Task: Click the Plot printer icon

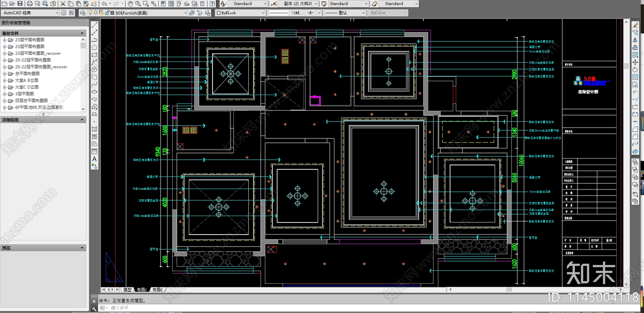Action: [x=30, y=4]
